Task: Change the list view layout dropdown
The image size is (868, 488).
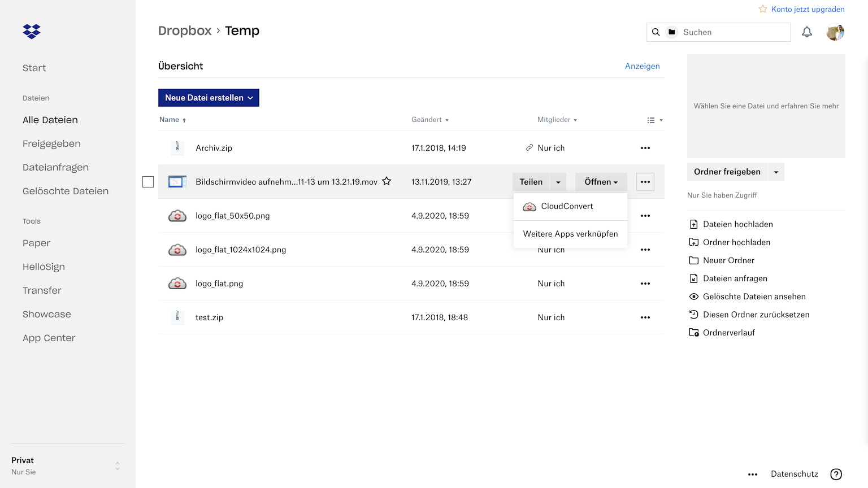Action: 654,120
